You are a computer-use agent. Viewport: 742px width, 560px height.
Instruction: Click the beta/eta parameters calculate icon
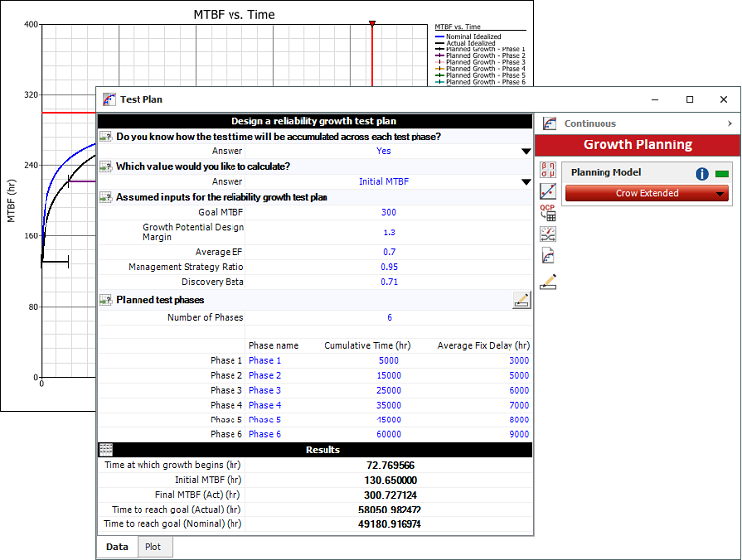pyautogui.click(x=549, y=169)
